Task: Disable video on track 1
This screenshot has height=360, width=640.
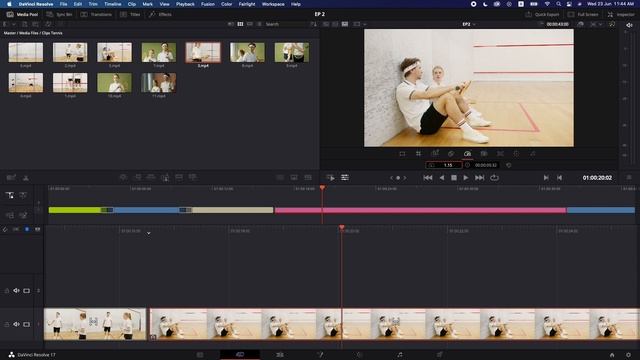Action: point(27,324)
